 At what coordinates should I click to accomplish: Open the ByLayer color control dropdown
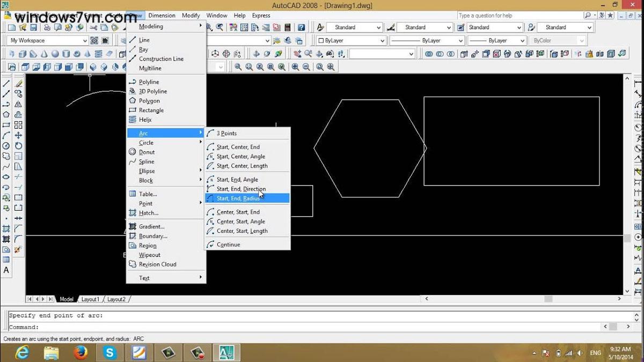(351, 40)
